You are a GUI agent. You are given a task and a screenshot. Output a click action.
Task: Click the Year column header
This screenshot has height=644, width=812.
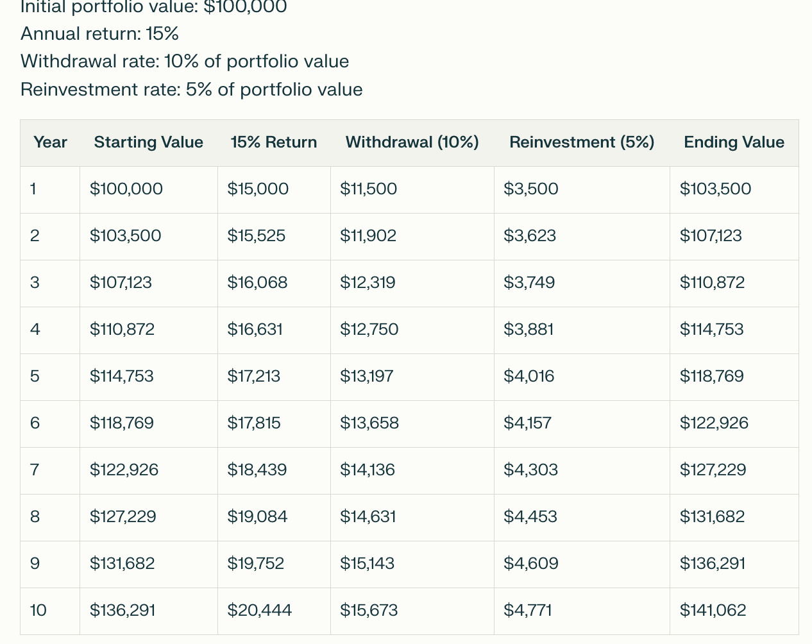[50, 142]
